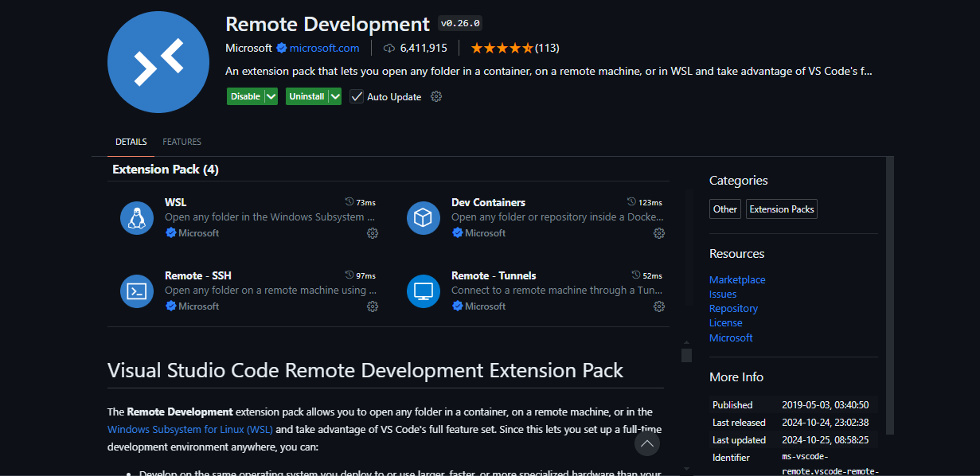Click the WSL penguin icon

137,217
